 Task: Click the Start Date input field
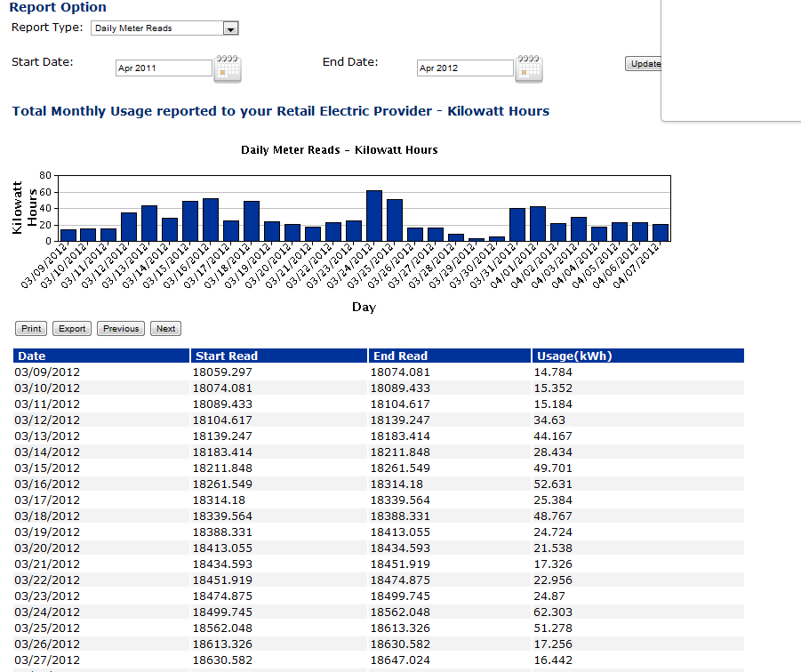[x=164, y=68]
